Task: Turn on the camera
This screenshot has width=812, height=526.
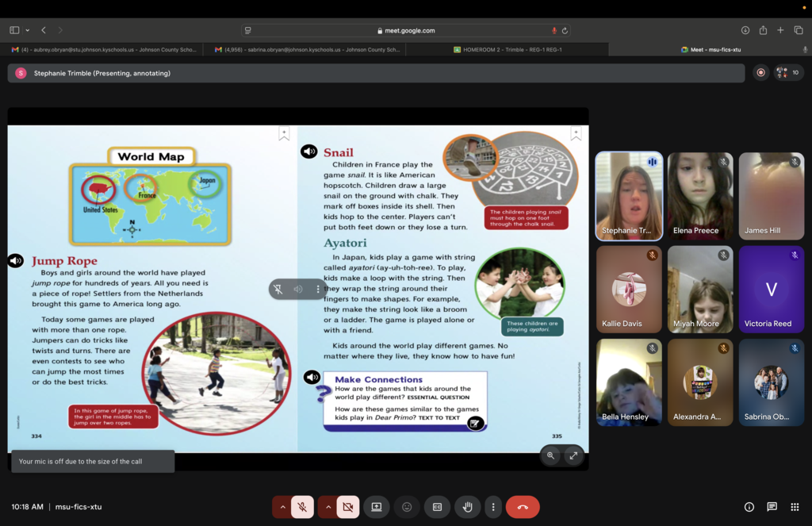Action: 347,507
